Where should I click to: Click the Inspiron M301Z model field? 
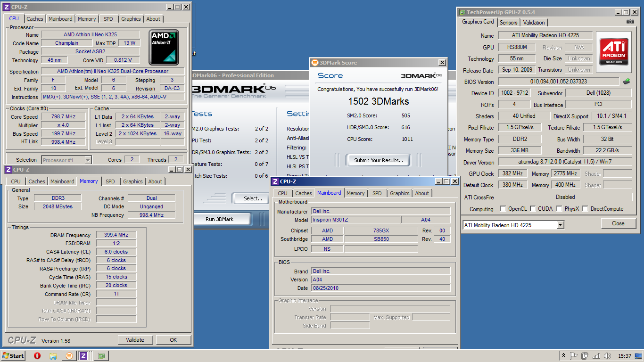click(355, 220)
